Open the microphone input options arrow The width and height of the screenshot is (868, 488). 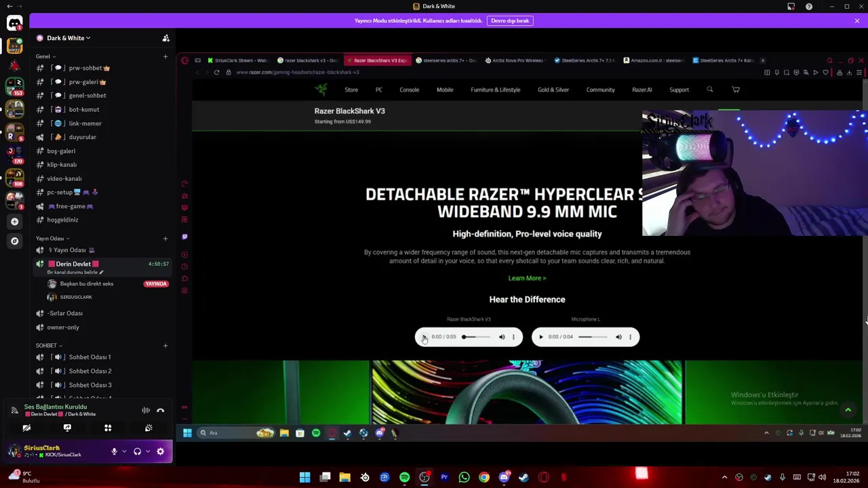[124, 451]
